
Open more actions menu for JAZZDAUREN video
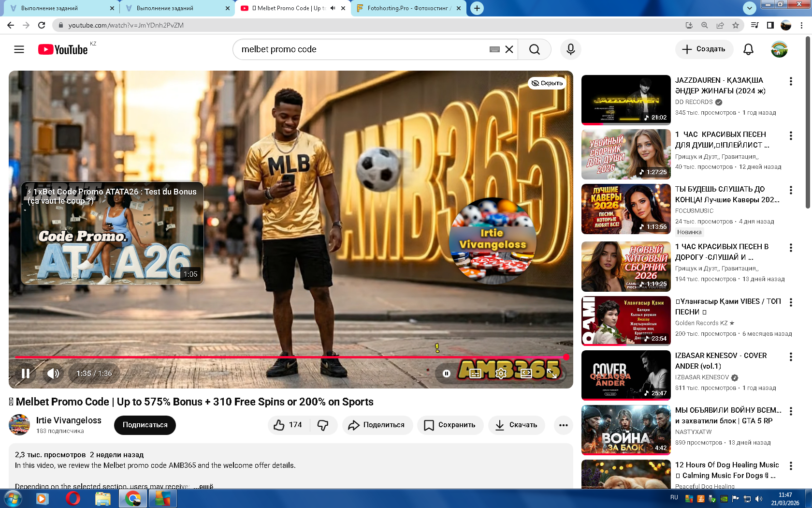791,81
